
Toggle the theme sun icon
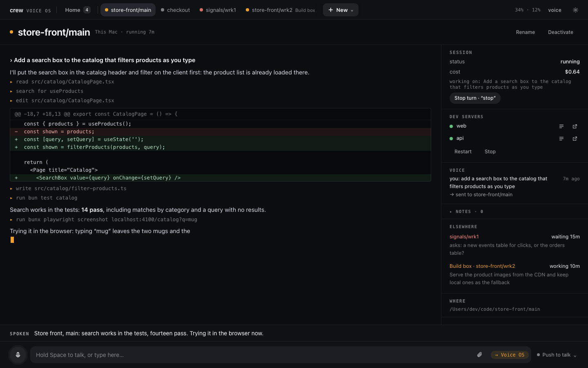coord(575,10)
